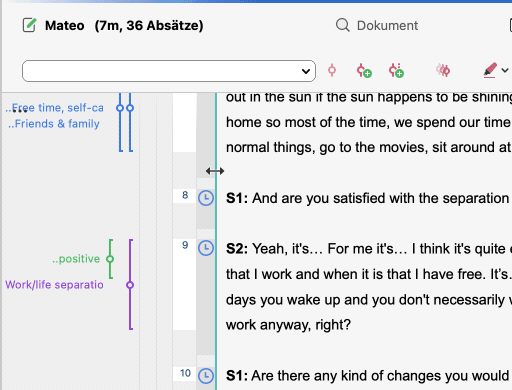Click the code in-vivo icon

(396, 70)
